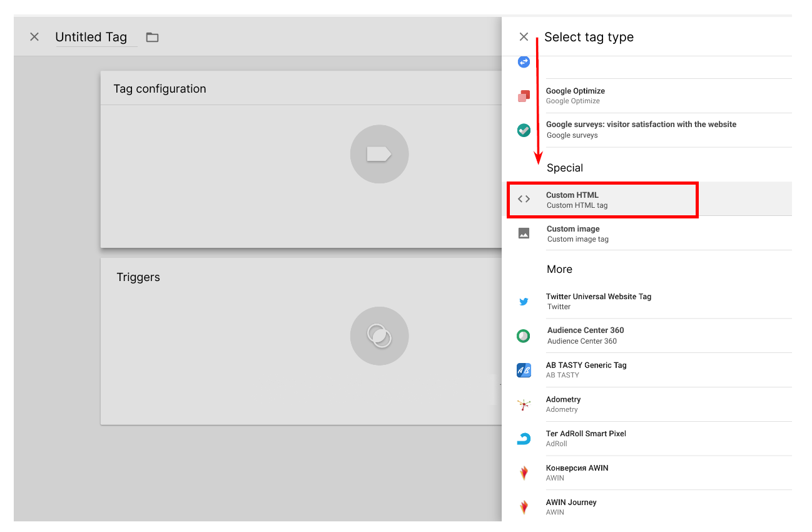The height and width of the screenshot is (532, 812).
Task: Open the folder icon beside Untitled Tag
Action: tap(152, 37)
